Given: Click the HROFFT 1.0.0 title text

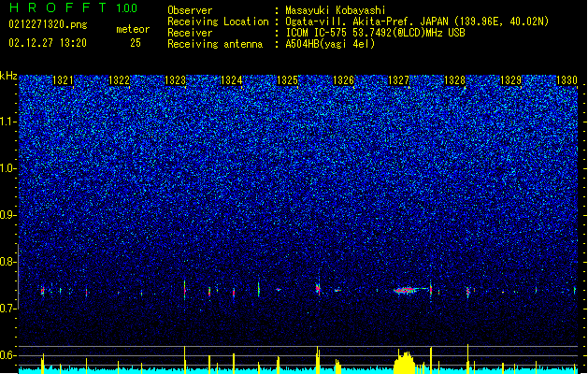Looking at the screenshot, I should (x=73, y=7).
